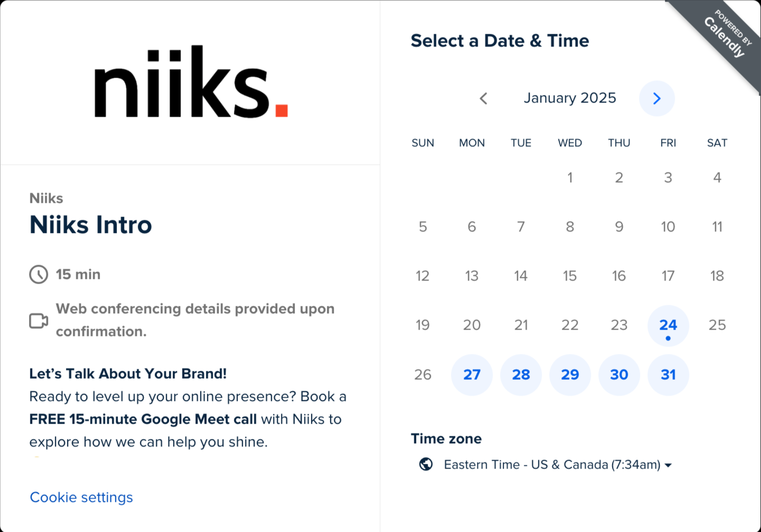761x532 pixels.
Task: Go to the next month
Action: 656,98
